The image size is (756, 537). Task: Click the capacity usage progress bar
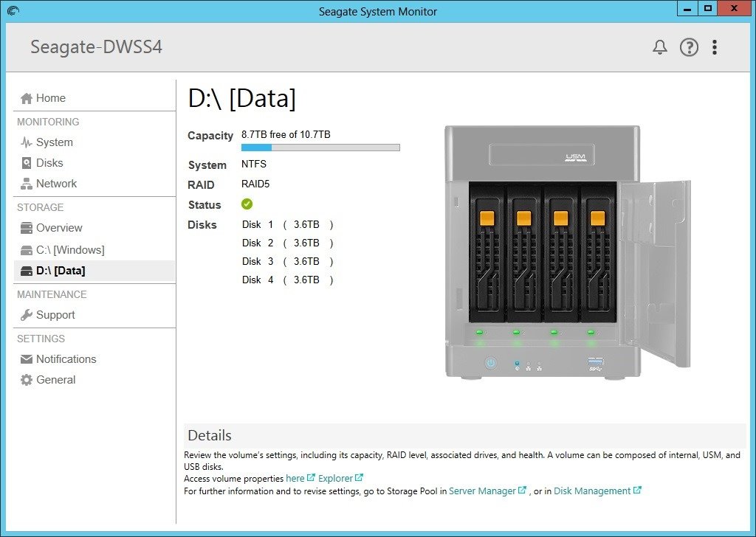pyautogui.click(x=320, y=148)
